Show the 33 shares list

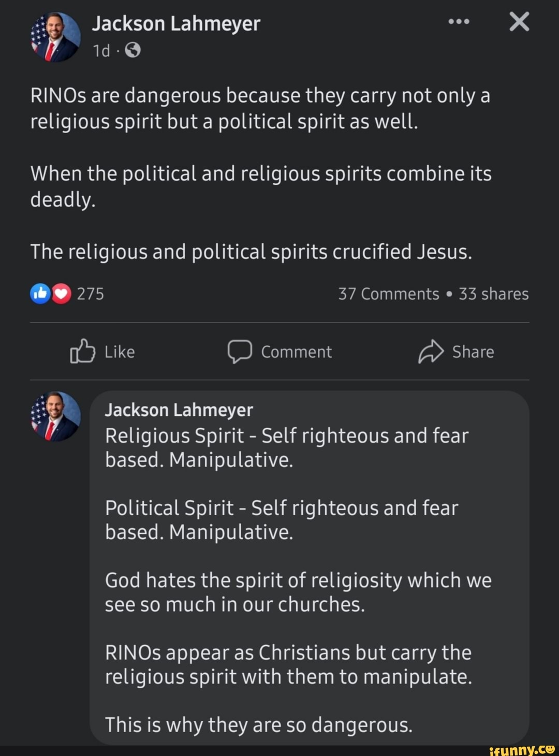coord(493,294)
